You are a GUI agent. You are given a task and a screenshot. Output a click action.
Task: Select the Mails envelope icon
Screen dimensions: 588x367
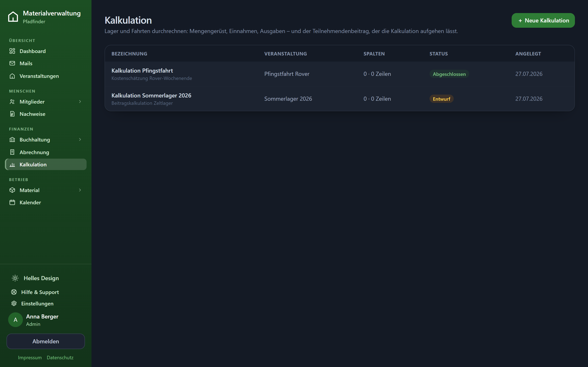12,63
